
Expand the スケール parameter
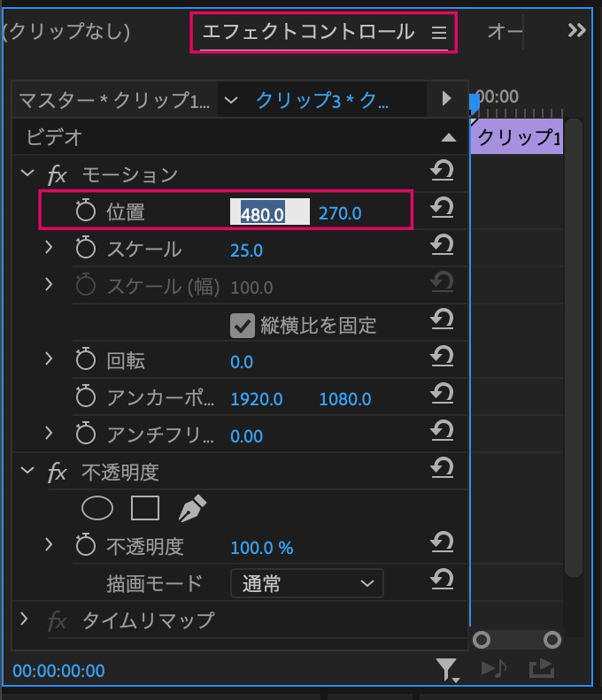pos(49,247)
